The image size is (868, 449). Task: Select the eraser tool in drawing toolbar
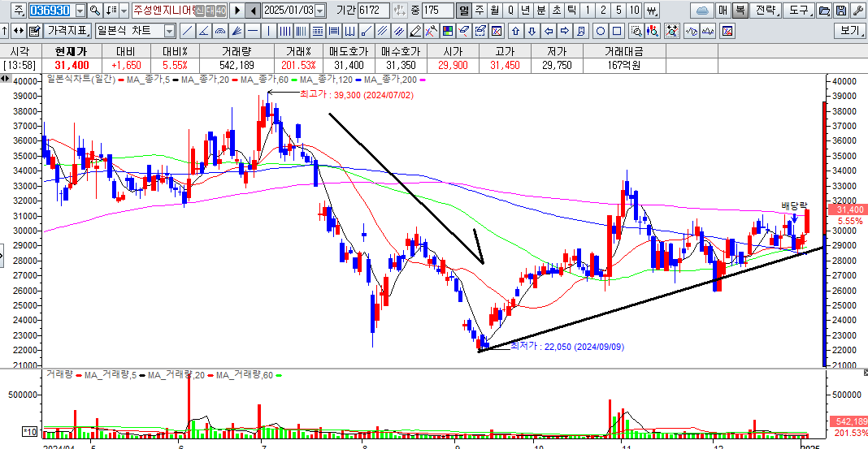pos(415,31)
